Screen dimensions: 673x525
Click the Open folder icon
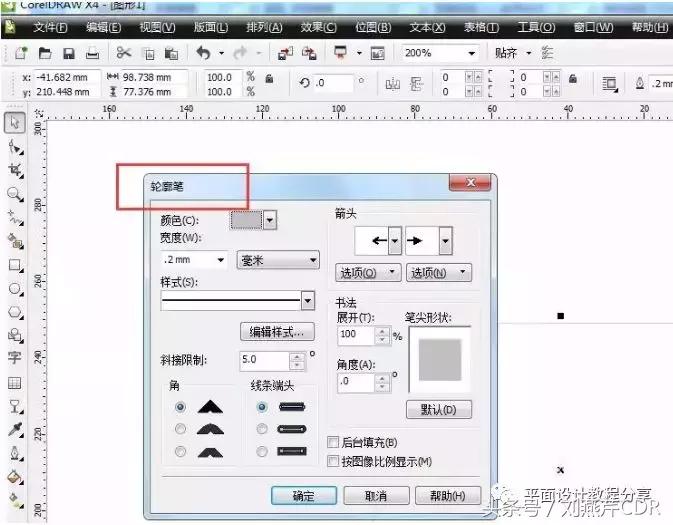click(x=45, y=53)
